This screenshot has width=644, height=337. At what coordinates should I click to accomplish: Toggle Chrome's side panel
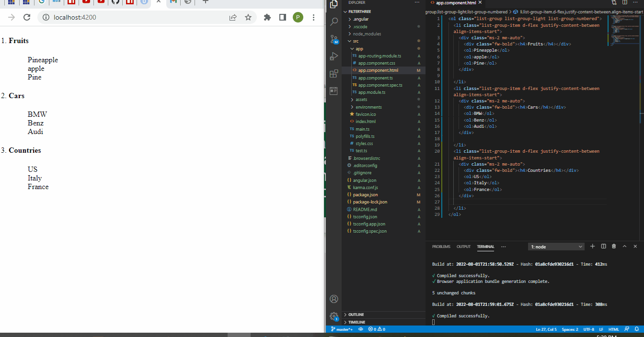pyautogui.click(x=283, y=18)
